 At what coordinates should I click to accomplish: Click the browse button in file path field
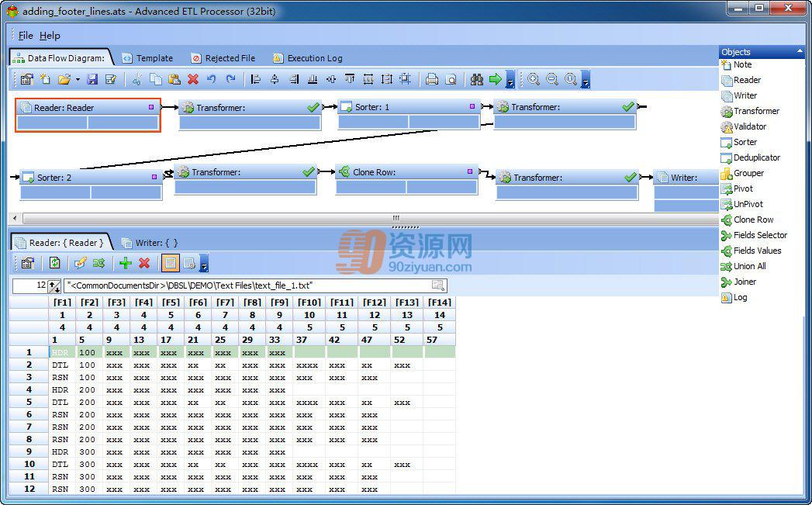point(438,285)
